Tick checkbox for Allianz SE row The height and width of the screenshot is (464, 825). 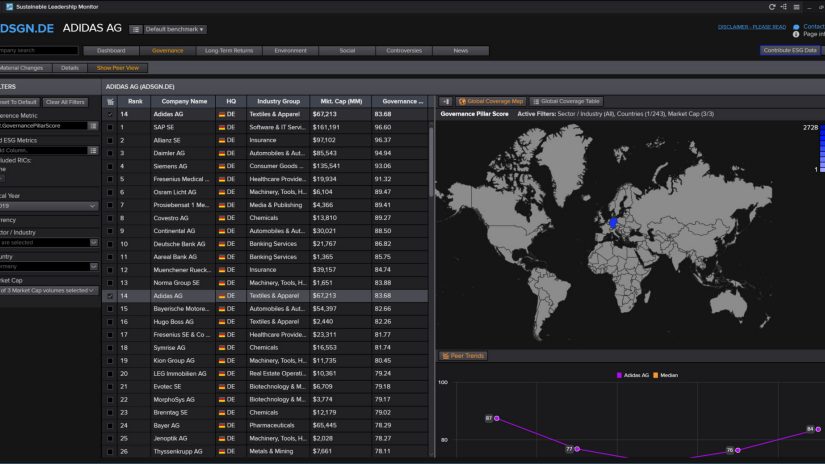[x=110, y=140]
